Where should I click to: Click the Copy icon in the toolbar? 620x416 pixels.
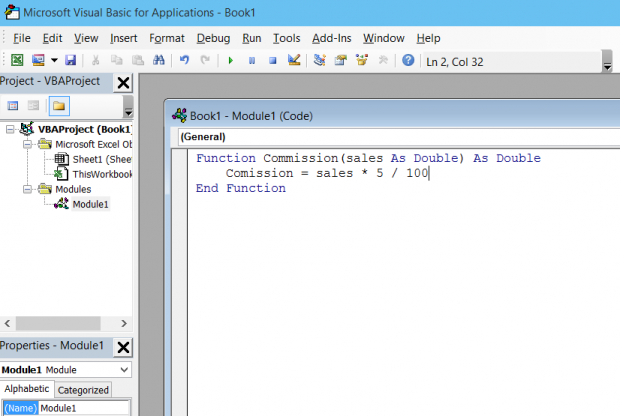[x=117, y=60]
